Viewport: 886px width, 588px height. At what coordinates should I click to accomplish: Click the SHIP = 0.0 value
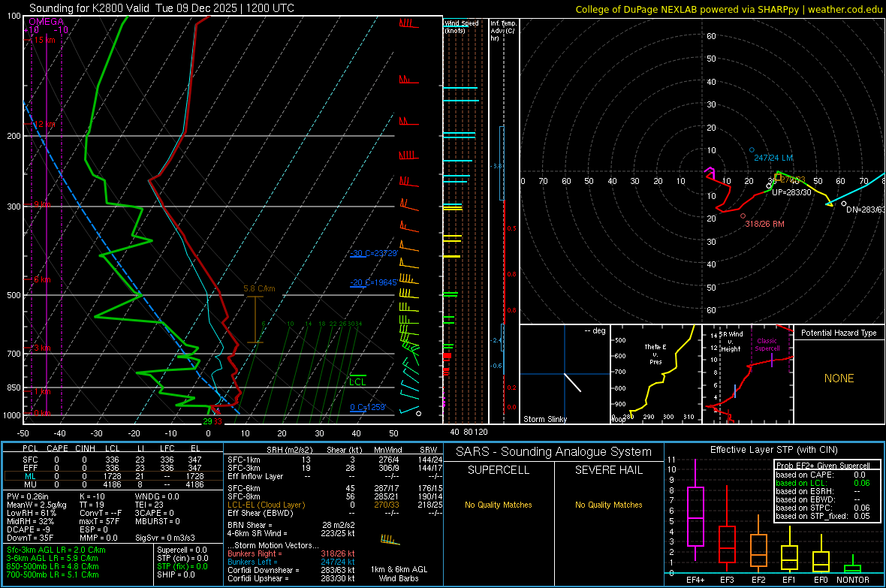pos(176,575)
